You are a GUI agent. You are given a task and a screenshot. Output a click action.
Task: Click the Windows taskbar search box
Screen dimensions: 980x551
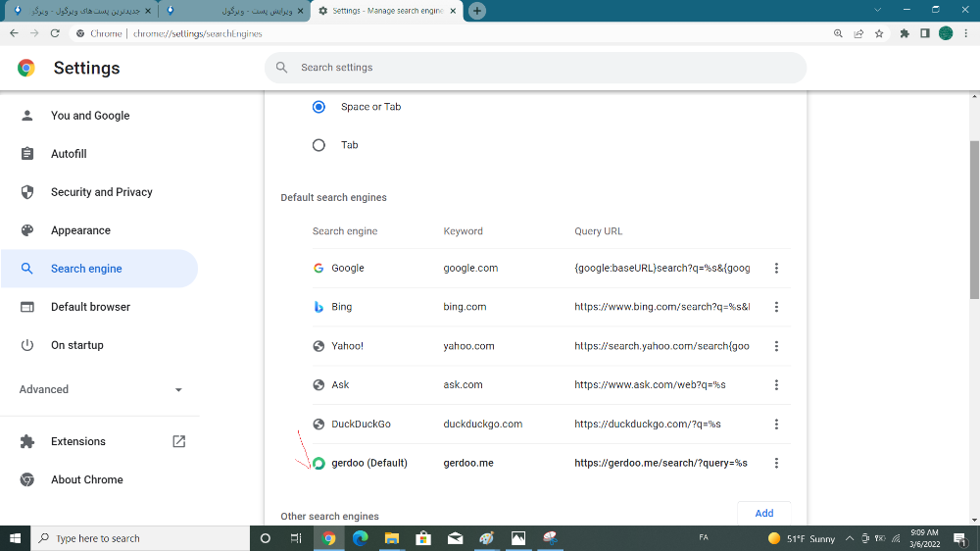(140, 538)
